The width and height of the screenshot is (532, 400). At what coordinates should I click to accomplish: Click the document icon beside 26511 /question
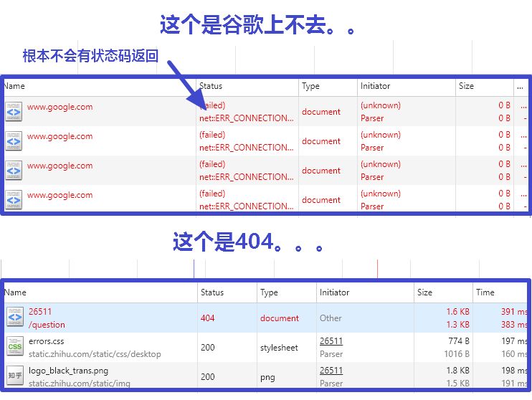15,317
